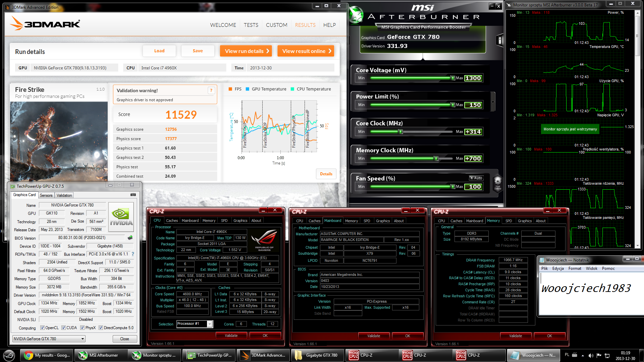This screenshot has width=644, height=362.
Task: Click the GPU-Z screenshot camera icon
Action: pos(133,195)
